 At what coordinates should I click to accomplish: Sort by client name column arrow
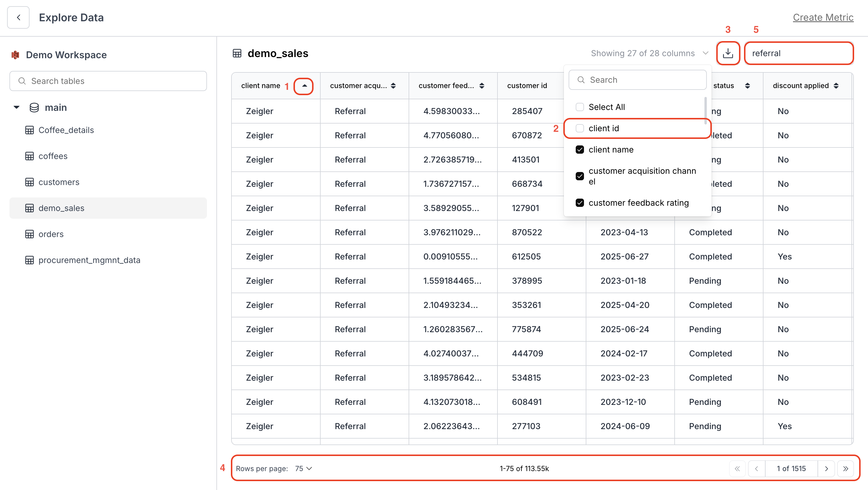pos(304,86)
